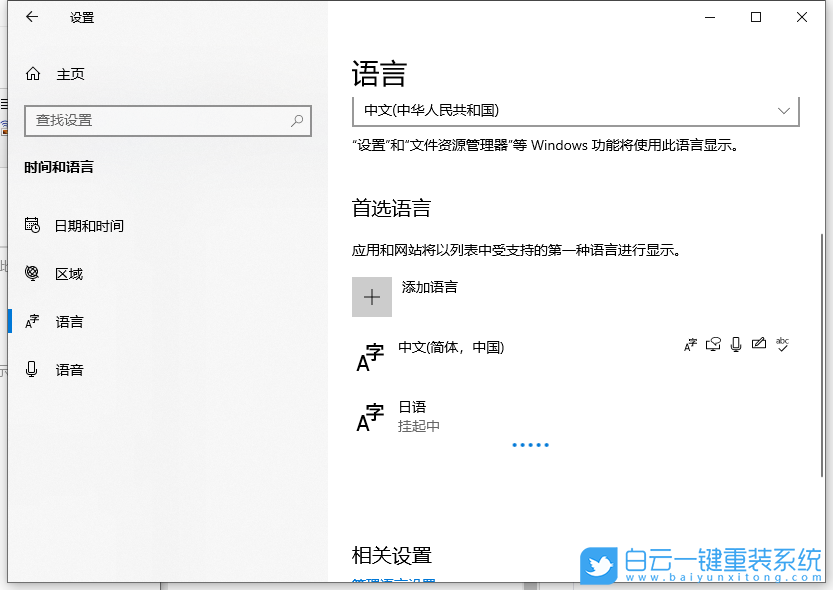The image size is (833, 590).
Task: Select the 中文(简体, 中国) language entry
Action: [x=449, y=347]
